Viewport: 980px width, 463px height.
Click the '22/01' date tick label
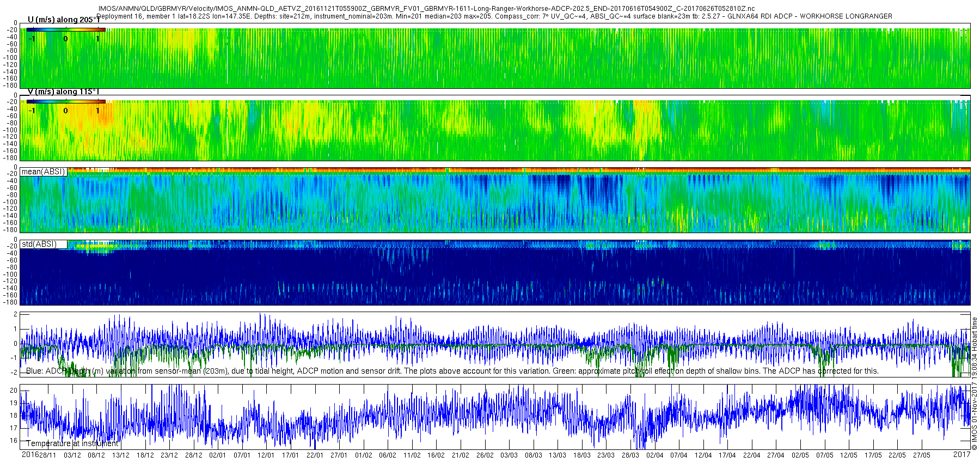coord(315,455)
